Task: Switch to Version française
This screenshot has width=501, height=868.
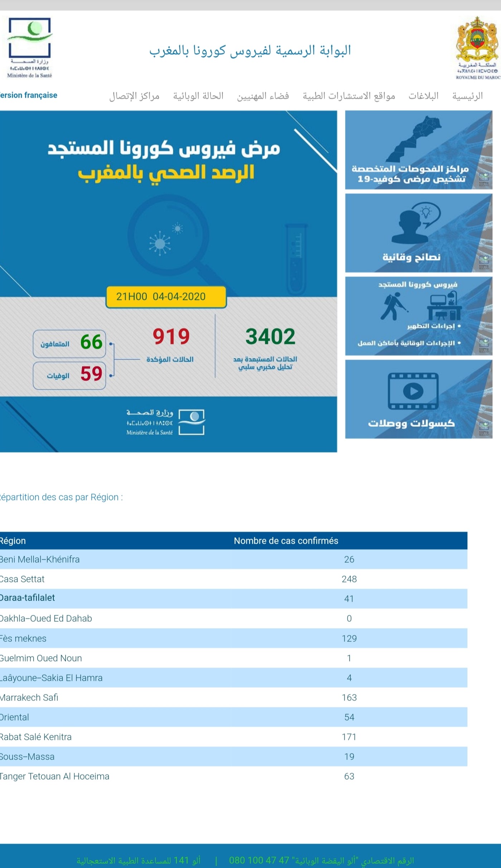Action: click(28, 95)
